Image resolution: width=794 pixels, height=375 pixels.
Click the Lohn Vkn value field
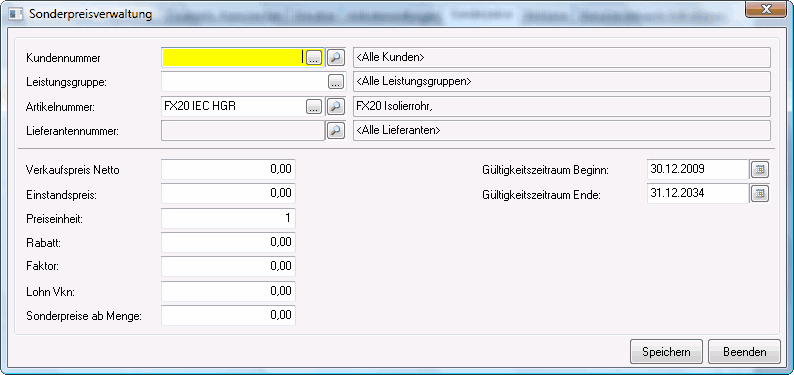point(228,291)
